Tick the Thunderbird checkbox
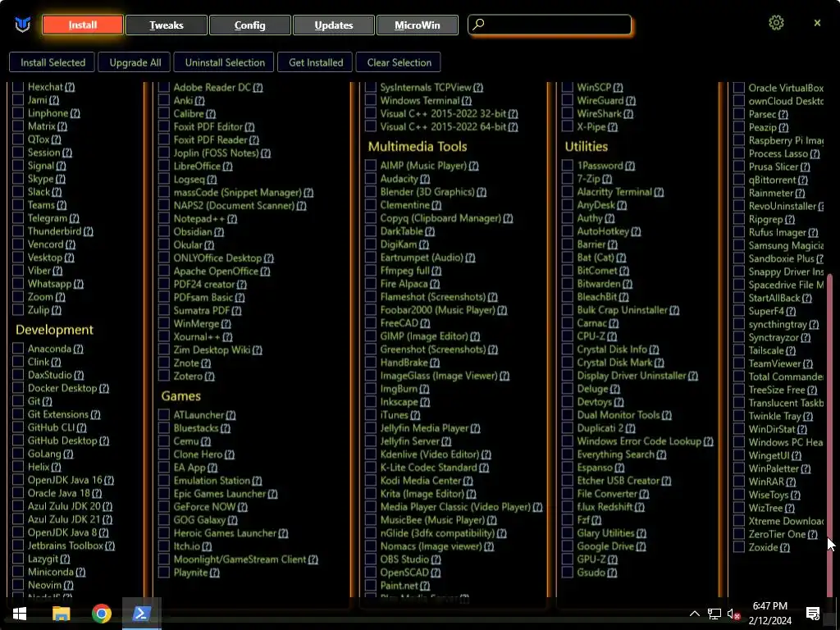 point(18,231)
